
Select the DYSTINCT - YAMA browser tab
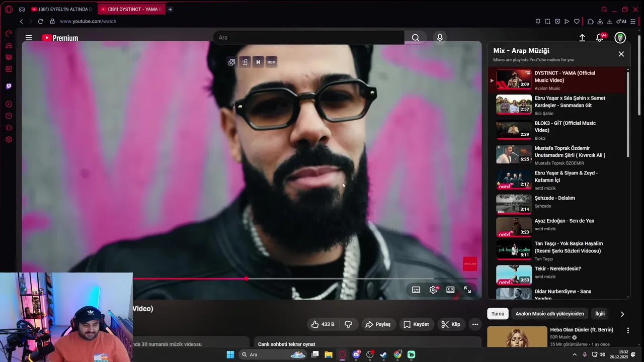tap(131, 9)
